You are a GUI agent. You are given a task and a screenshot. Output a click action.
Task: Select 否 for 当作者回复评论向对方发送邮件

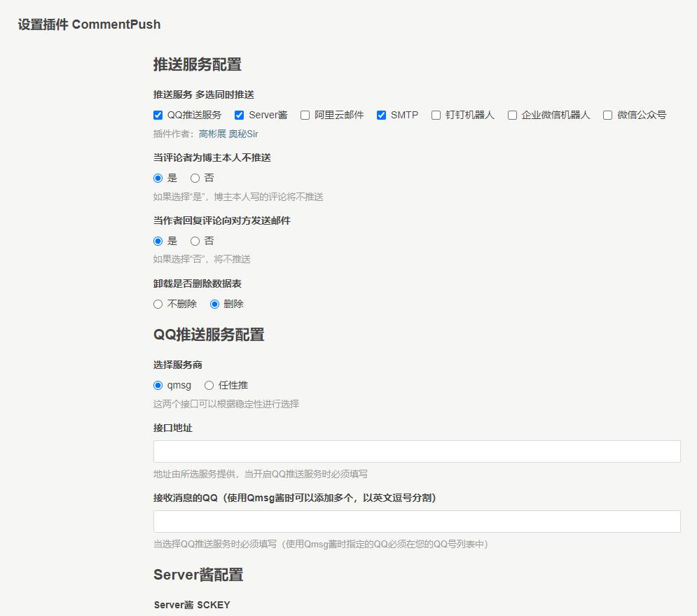point(195,241)
